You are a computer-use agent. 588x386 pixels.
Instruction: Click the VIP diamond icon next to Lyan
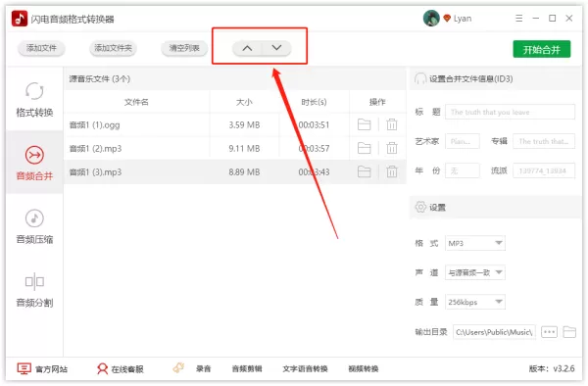[447, 18]
